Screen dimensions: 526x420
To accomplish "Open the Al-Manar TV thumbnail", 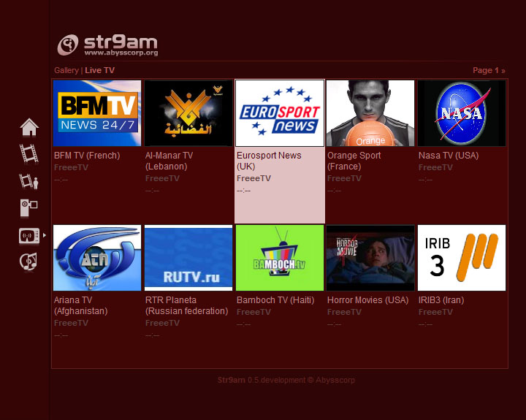I will click(188, 113).
